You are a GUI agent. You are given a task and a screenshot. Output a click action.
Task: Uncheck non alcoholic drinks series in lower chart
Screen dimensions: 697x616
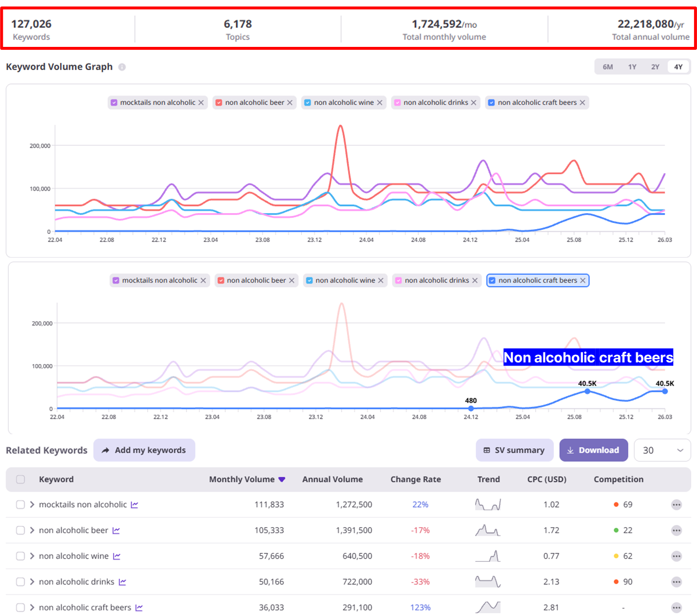[399, 280]
